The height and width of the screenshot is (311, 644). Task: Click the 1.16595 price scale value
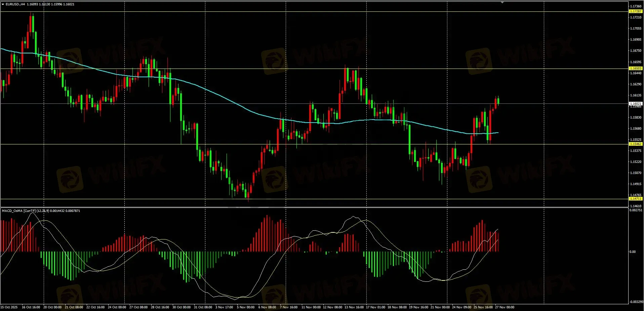636,62
